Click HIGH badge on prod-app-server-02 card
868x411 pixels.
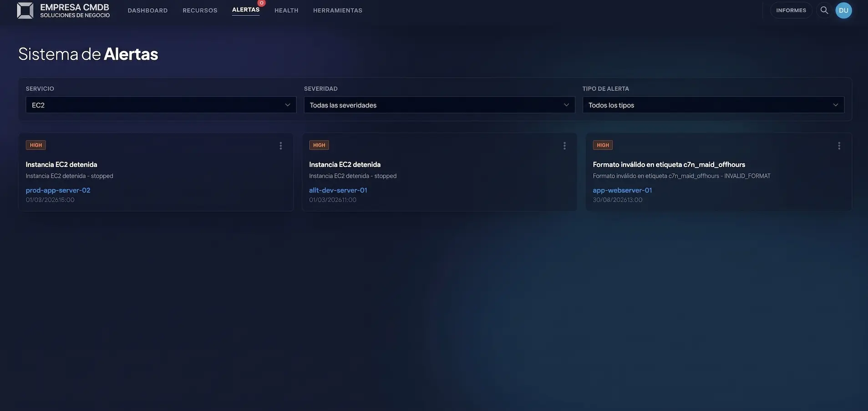pyautogui.click(x=36, y=145)
